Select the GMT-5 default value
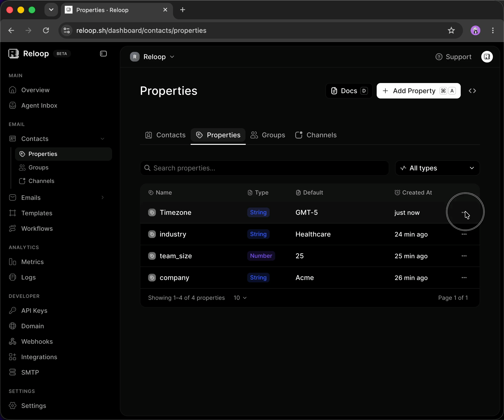Image resolution: width=504 pixels, height=420 pixels. (307, 212)
